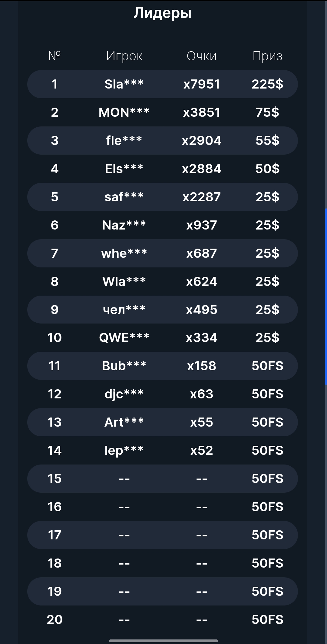Click the Очки column header
The width and height of the screenshot is (327, 644).
pyautogui.click(x=202, y=56)
